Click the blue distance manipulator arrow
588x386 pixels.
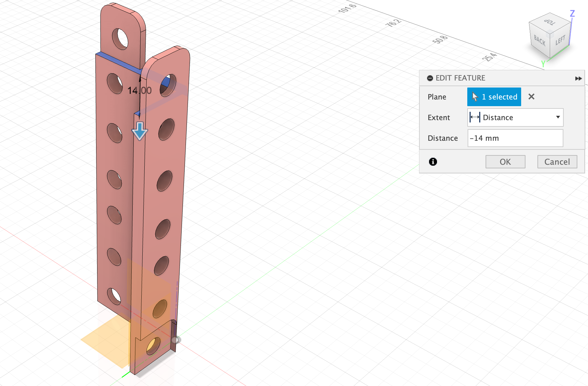(x=140, y=131)
